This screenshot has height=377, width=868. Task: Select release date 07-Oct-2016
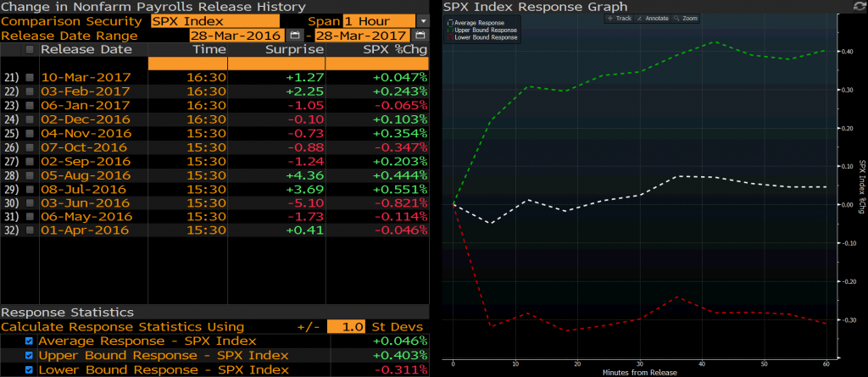[84, 147]
